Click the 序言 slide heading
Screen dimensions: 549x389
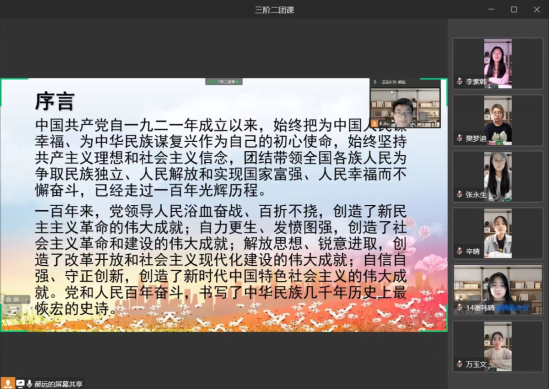pos(55,101)
